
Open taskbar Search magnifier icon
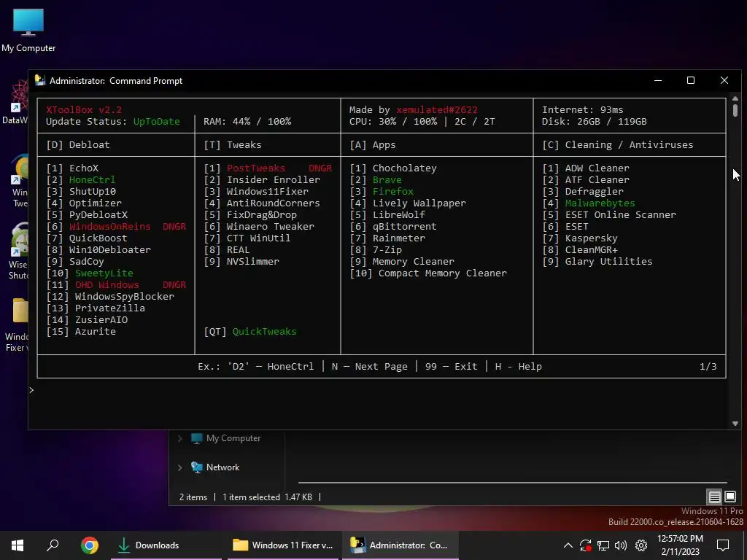pyautogui.click(x=53, y=545)
